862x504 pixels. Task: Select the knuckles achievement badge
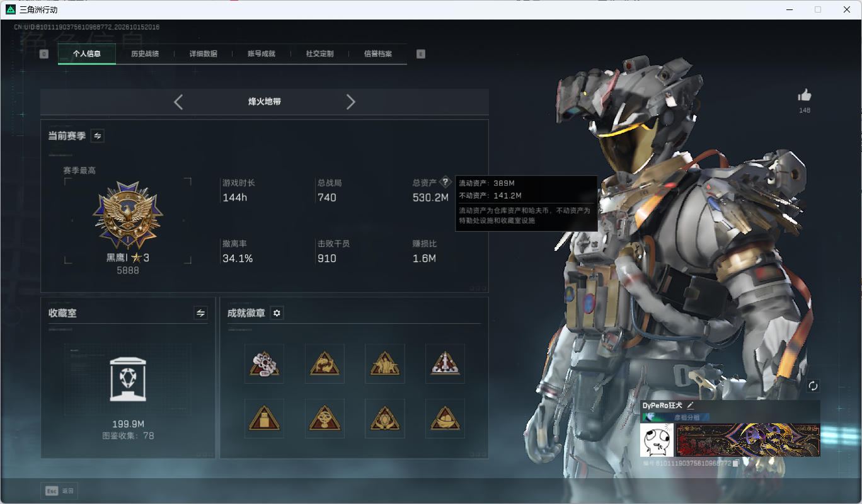264,364
